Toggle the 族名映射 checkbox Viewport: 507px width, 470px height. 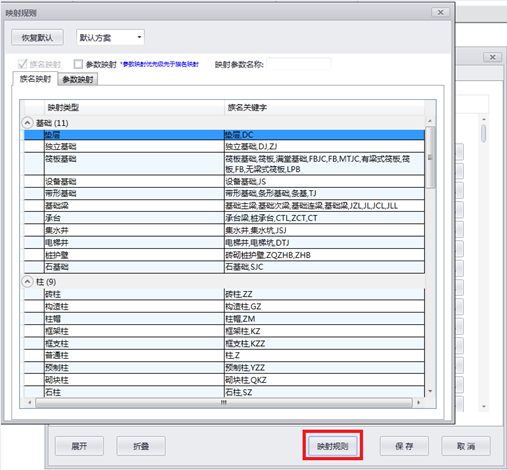(x=23, y=64)
